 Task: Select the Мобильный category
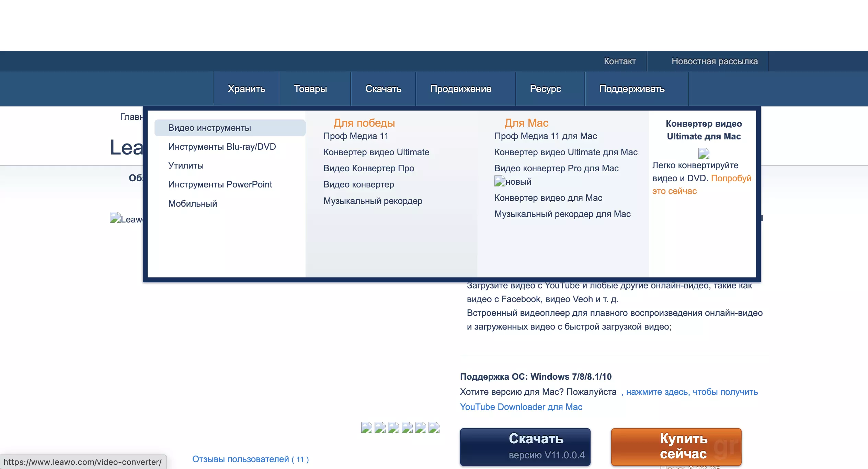click(193, 204)
